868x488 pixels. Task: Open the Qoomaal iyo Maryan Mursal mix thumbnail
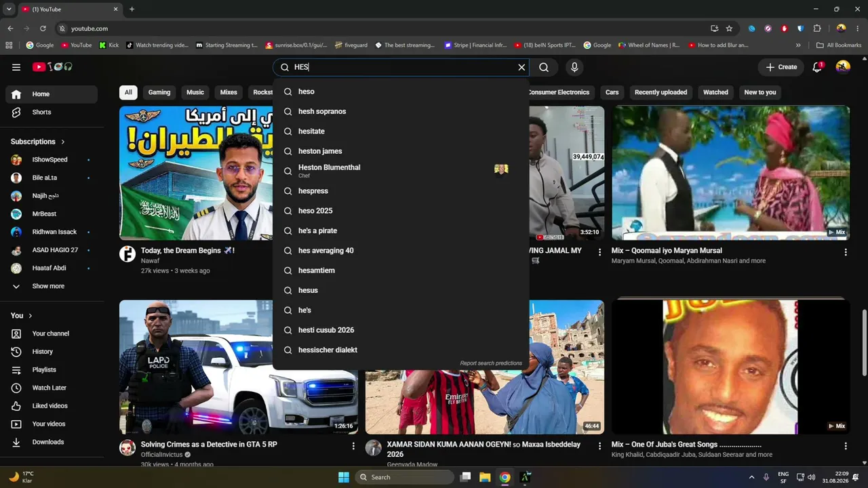(730, 173)
